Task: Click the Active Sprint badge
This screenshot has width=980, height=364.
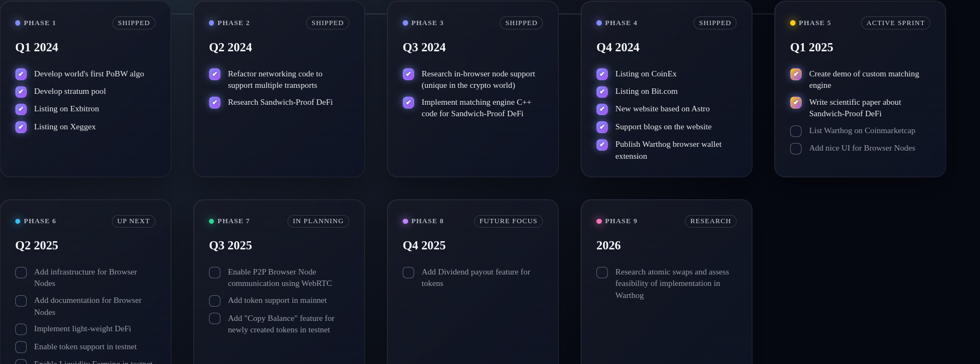Action: 895,23
